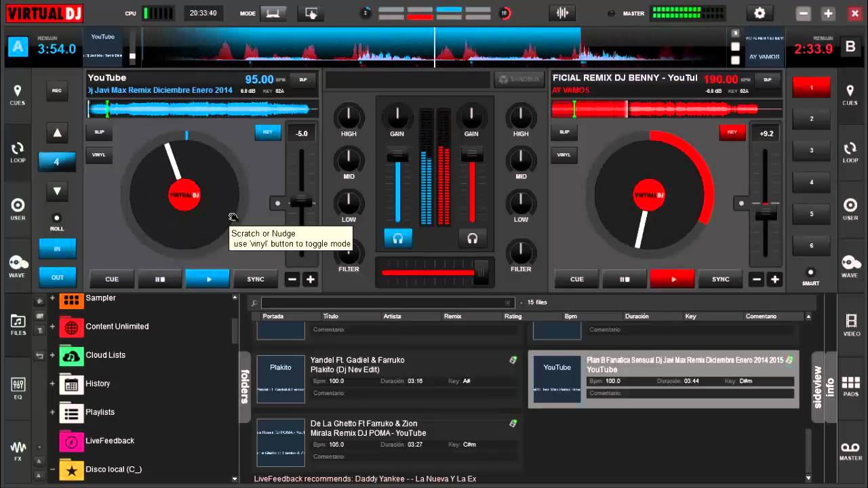Sort by the Titulo column header
Image resolution: width=868 pixels, height=488 pixels.
click(331, 317)
